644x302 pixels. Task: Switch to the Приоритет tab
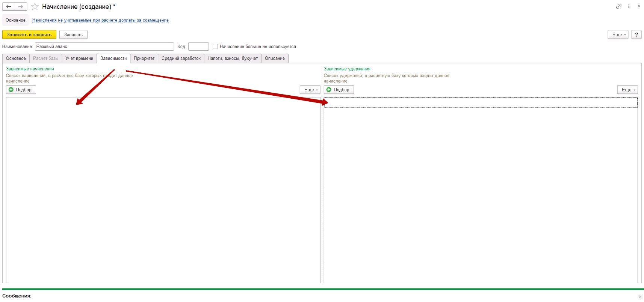(144, 59)
